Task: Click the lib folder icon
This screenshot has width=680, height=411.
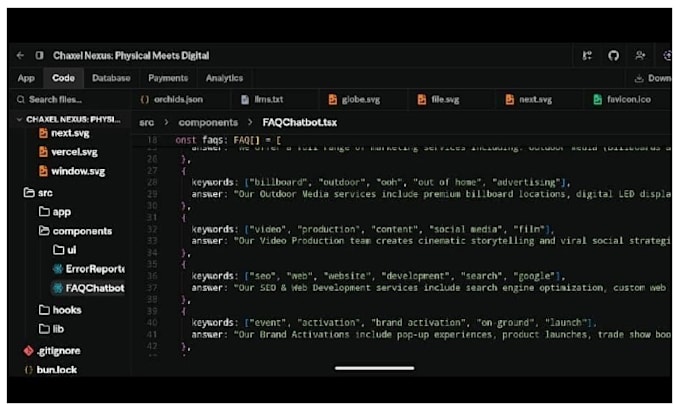Action: click(x=44, y=329)
